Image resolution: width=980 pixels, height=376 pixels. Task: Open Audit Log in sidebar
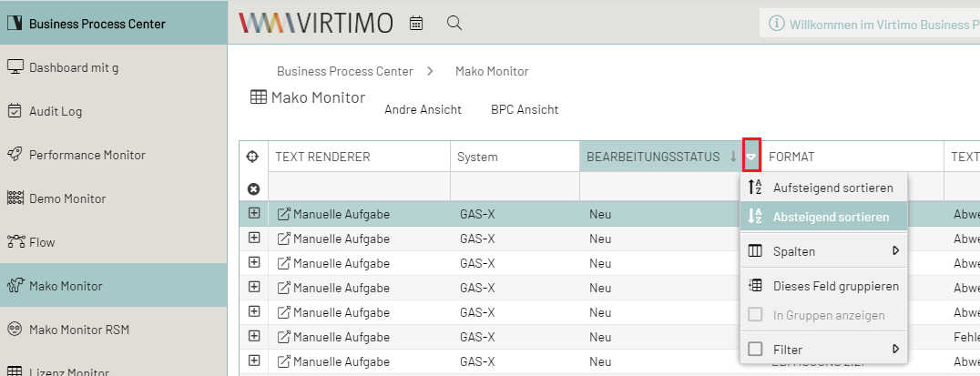click(56, 111)
